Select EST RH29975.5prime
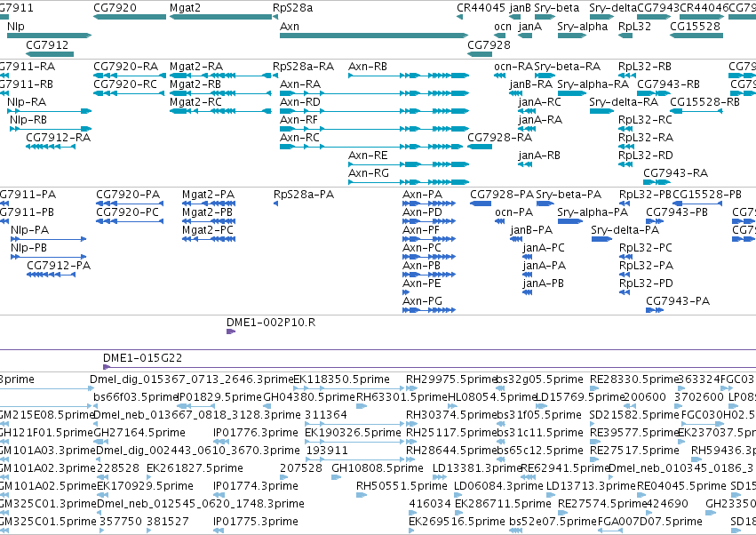 point(451,379)
